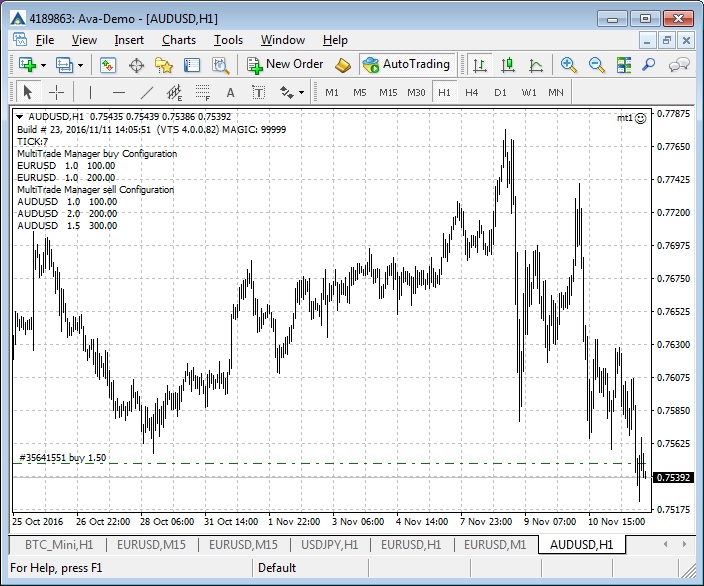Open the Market Watch window icon
Viewport: 704px width, 586px height.
(108, 65)
